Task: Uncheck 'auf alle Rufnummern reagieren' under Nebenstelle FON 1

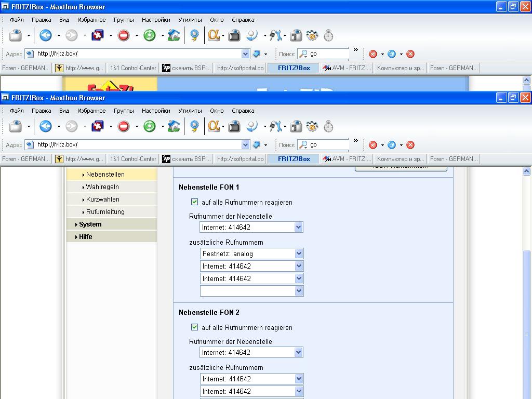Action: click(194, 202)
